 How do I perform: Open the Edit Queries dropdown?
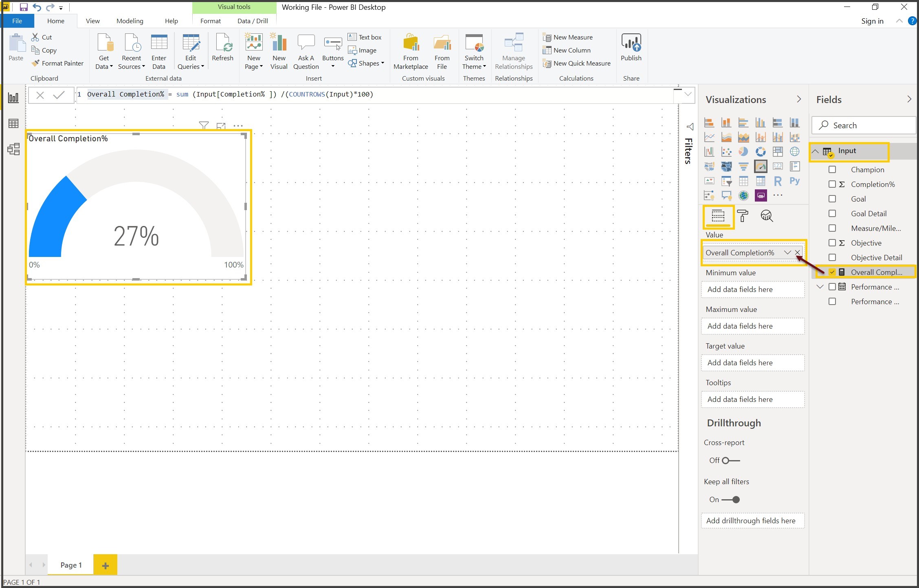click(191, 62)
